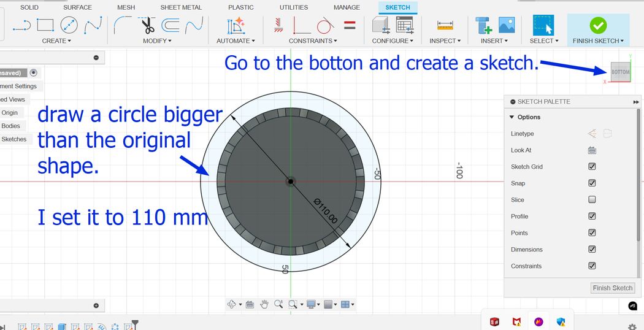Switch to the SURFACE tab

78,7
